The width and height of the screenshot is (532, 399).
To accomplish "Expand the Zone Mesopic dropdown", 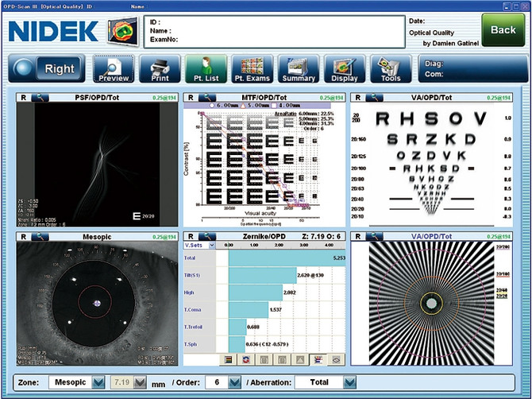I will point(98,382).
